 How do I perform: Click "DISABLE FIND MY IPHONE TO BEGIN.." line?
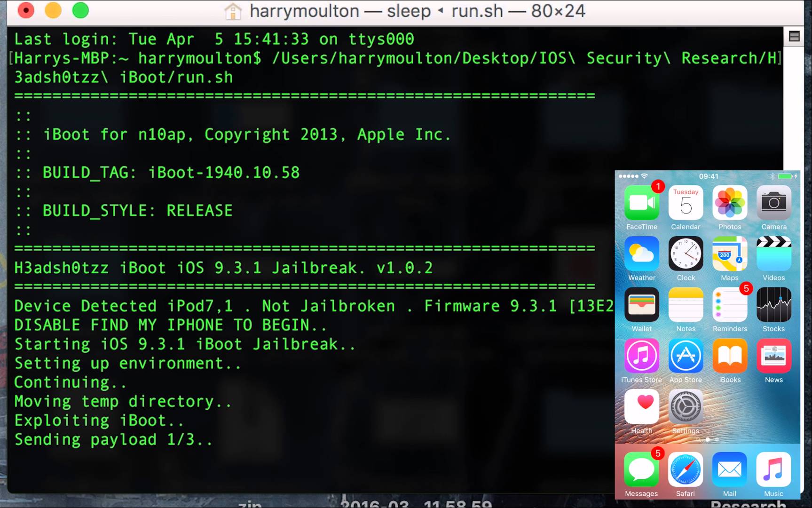click(x=170, y=325)
